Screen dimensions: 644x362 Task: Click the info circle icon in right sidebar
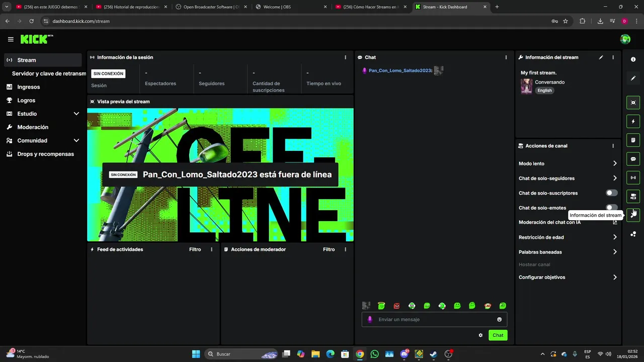click(x=633, y=59)
